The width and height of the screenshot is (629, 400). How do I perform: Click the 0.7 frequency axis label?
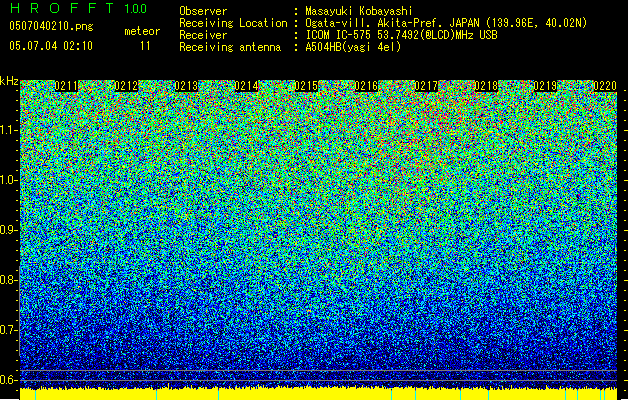point(8,330)
